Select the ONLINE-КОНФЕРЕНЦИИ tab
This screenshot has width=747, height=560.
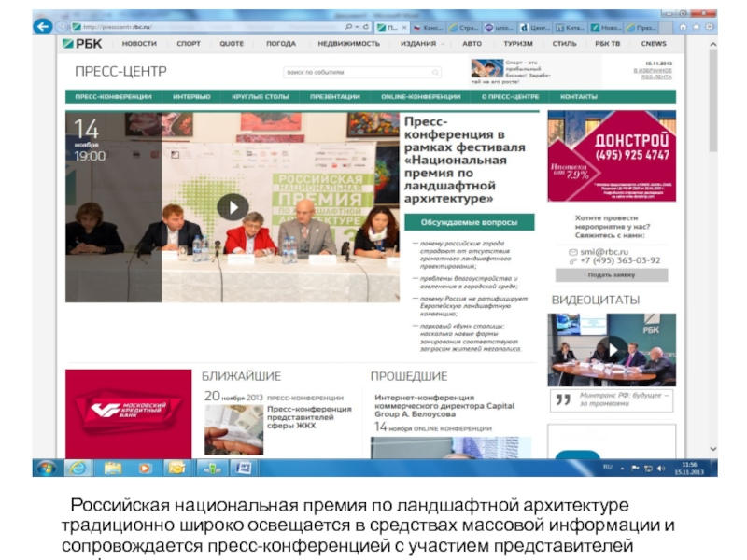click(x=421, y=97)
